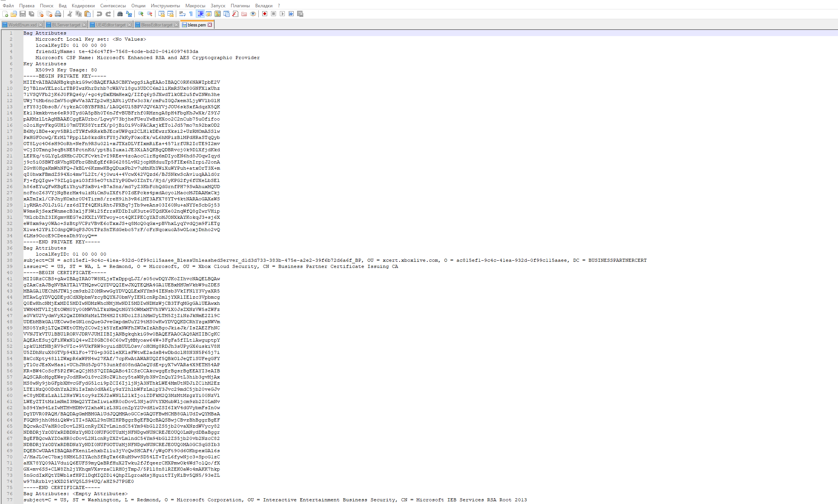This screenshot has width=838, height=504.
Task: Paste from the clipboard
Action: click(x=88, y=14)
